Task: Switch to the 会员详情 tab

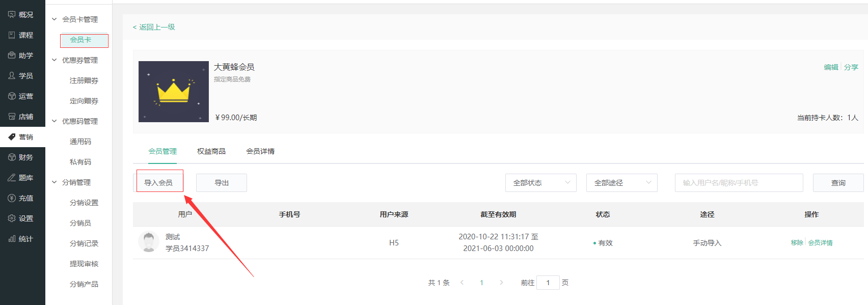Action: [260, 151]
